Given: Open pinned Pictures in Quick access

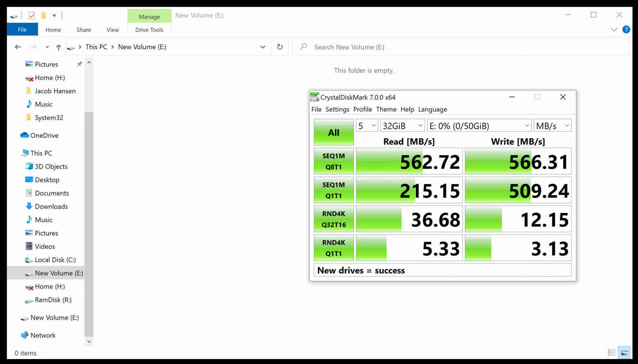Looking at the screenshot, I should [47, 64].
